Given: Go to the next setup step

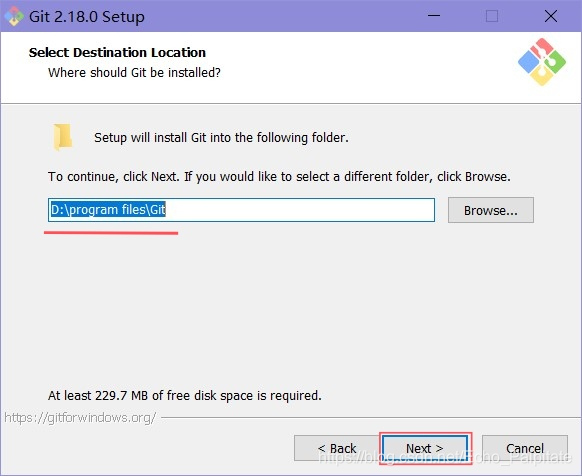Looking at the screenshot, I should [x=425, y=448].
